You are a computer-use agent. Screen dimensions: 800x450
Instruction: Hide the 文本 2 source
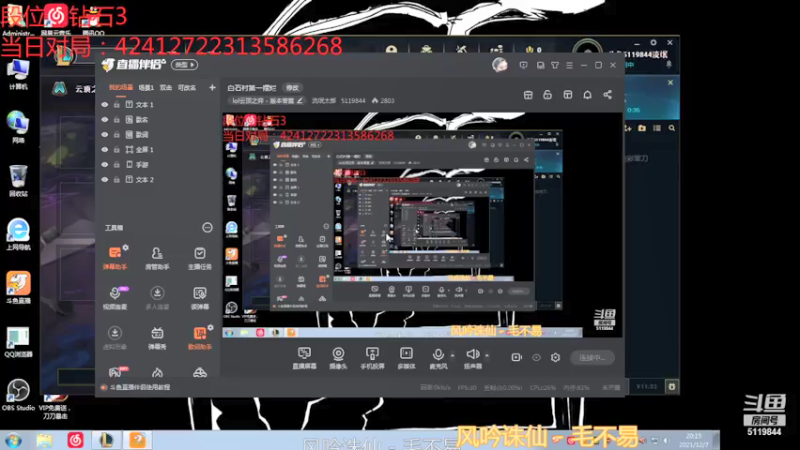point(105,180)
